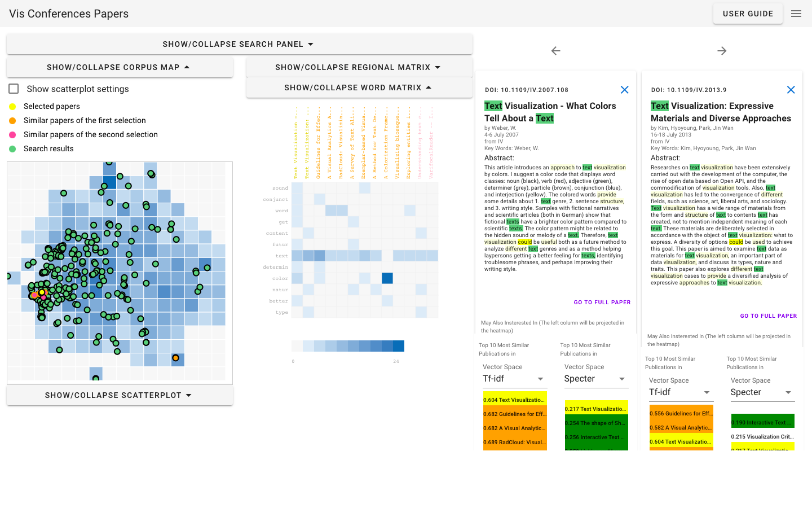Screen dimensions: 812x508
Task: Select 0.682 A Visual Analytic... entry
Action: tap(515, 428)
